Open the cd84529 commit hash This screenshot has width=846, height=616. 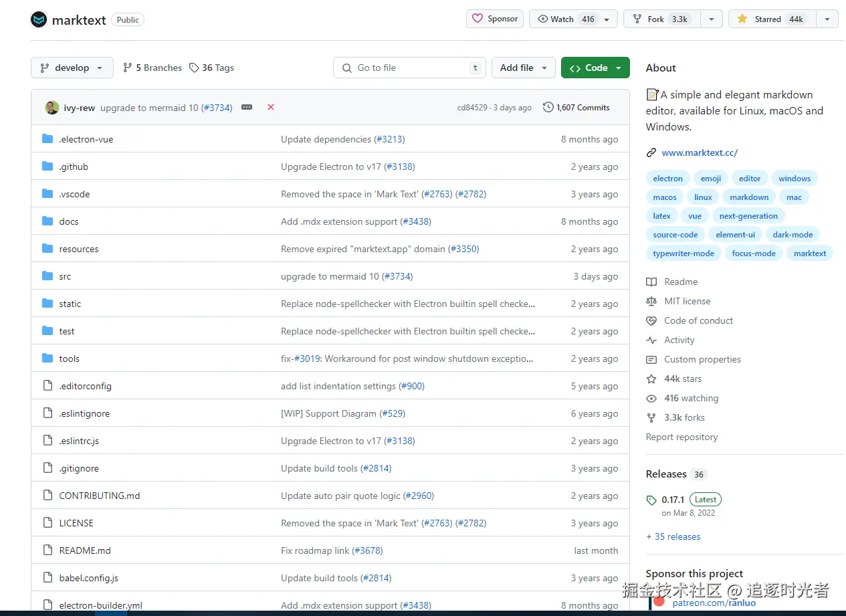coord(472,108)
